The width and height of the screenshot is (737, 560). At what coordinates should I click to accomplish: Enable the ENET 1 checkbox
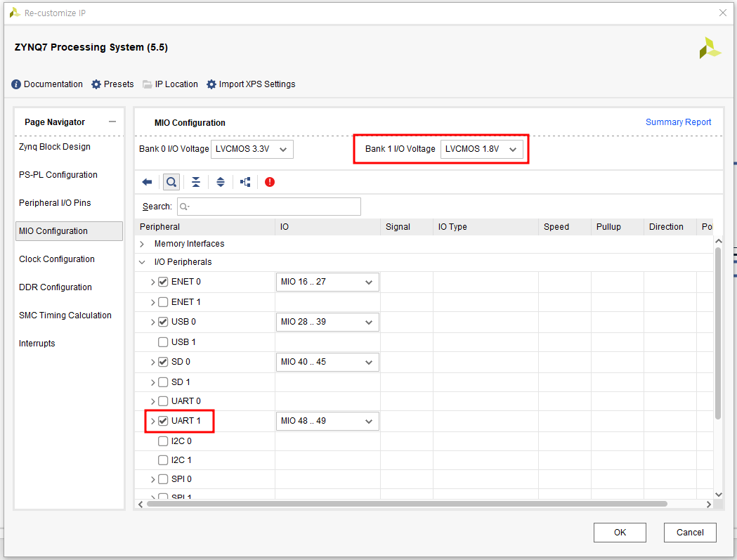pyautogui.click(x=163, y=302)
